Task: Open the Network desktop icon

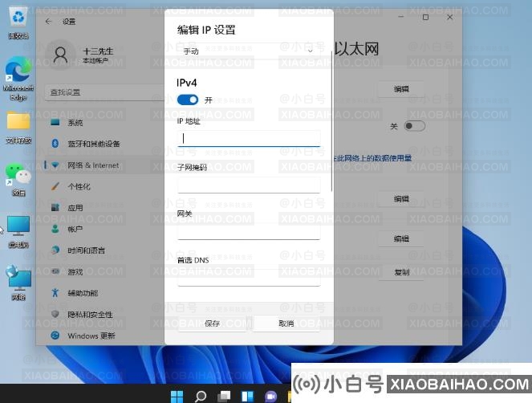Action: 18,283
